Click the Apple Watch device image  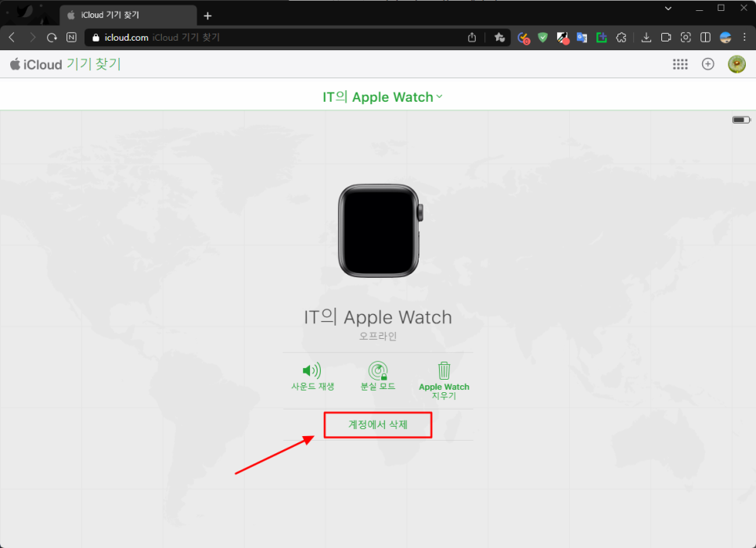click(x=380, y=231)
